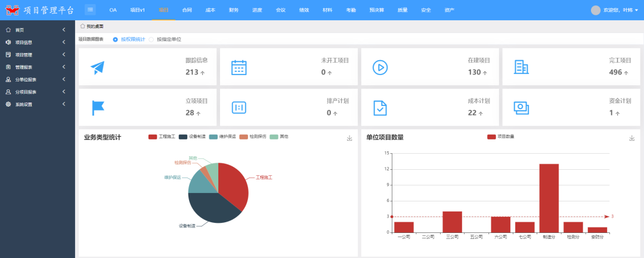Screen dimensions: 644x258
Task: Toggle the sidebar collapse hamburger button
Action: pyautogui.click(x=90, y=10)
